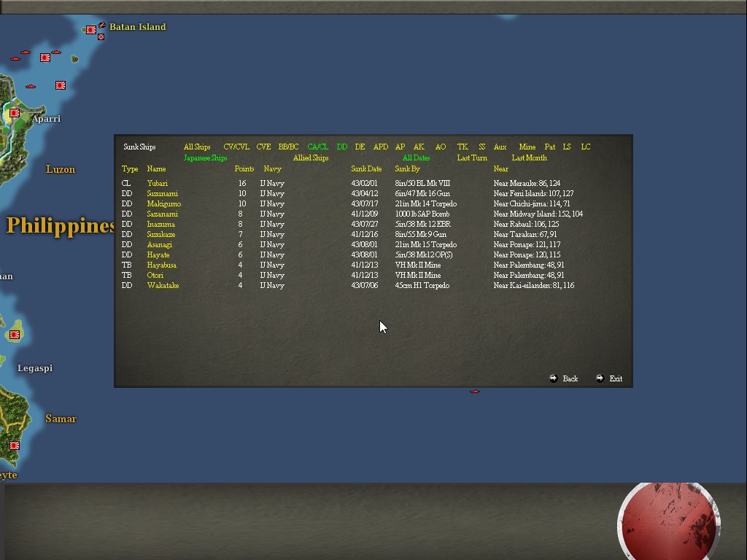Image resolution: width=747 pixels, height=560 pixels.
Task: Click '21in Mk 14 Torpedo' entry
Action: (x=426, y=204)
